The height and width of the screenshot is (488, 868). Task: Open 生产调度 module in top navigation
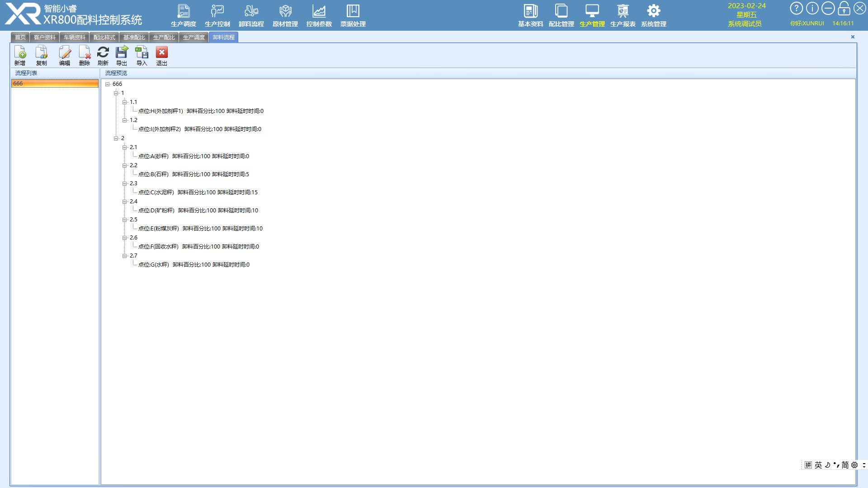(x=183, y=16)
